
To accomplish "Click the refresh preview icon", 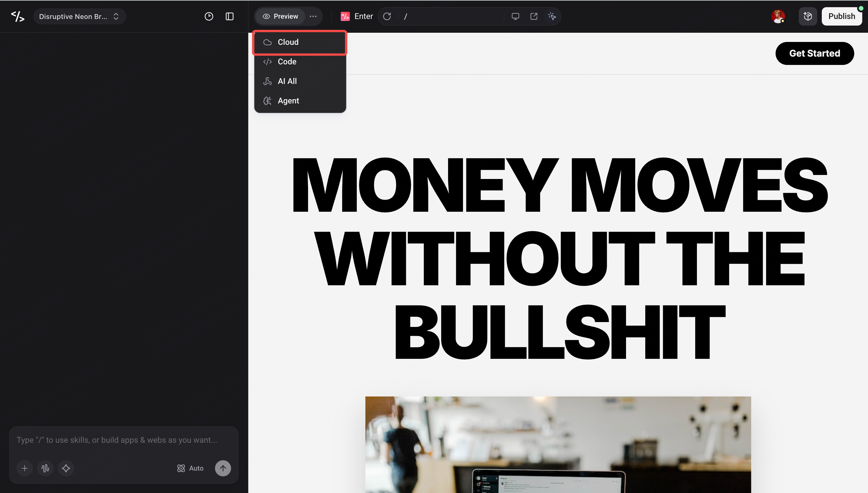I will pos(387,16).
